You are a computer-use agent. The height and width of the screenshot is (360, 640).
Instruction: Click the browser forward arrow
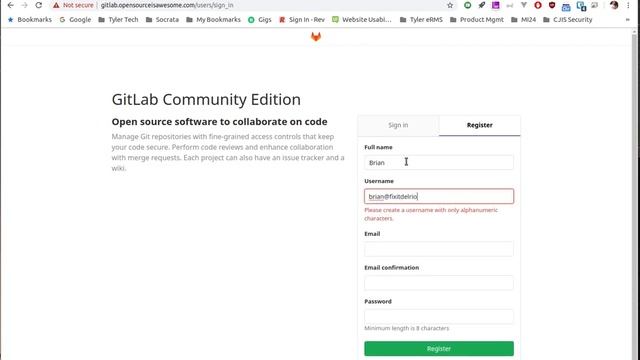coord(24,5)
